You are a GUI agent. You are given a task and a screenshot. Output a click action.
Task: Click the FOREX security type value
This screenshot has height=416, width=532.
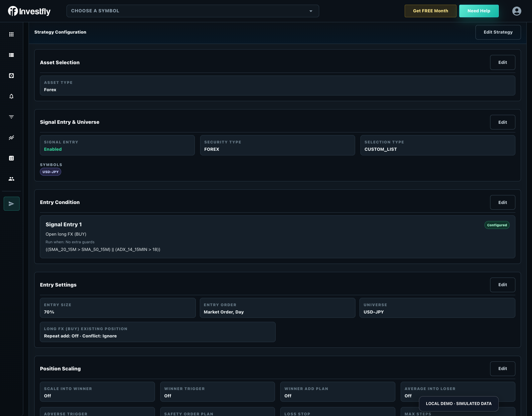pos(211,149)
